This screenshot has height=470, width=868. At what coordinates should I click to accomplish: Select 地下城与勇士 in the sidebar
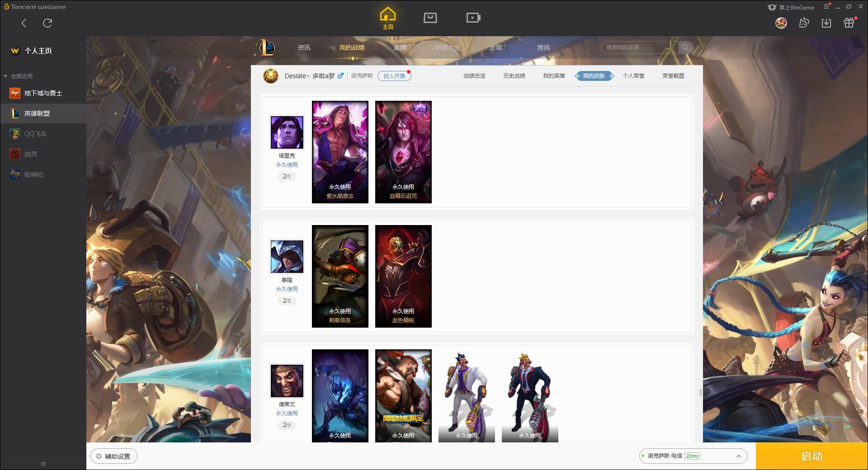(x=43, y=93)
